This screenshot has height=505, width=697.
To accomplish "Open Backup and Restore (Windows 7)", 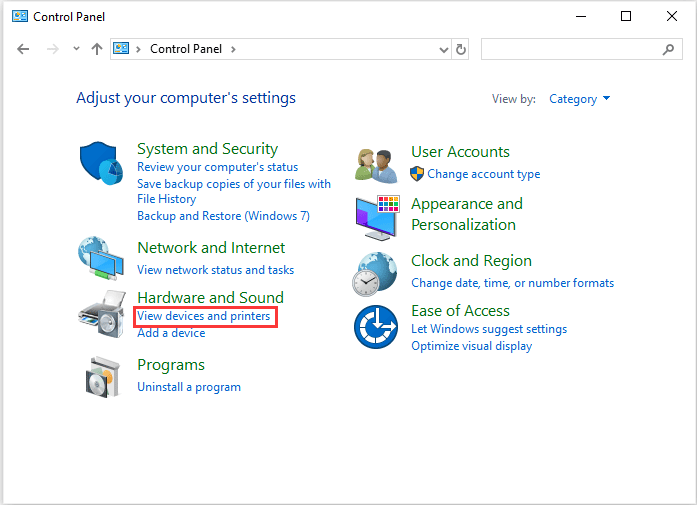I will tap(224, 216).
